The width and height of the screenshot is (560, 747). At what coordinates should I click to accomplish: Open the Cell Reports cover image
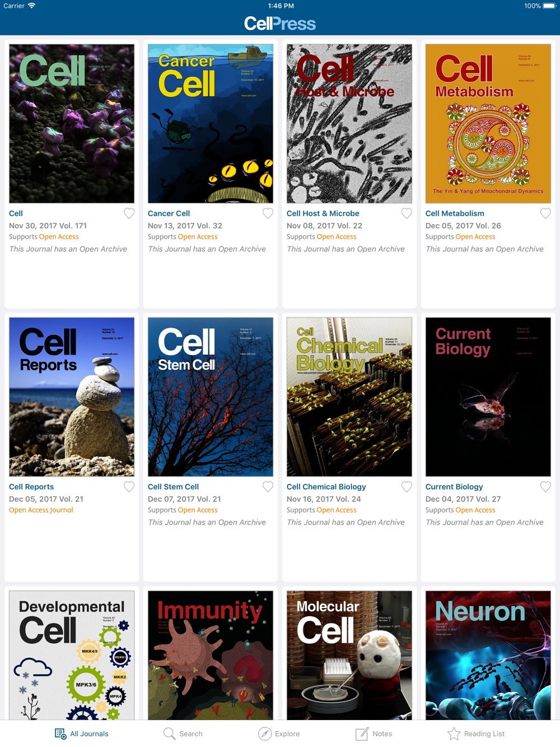pos(72,397)
